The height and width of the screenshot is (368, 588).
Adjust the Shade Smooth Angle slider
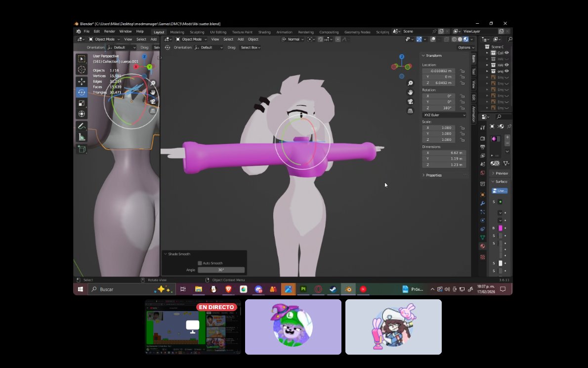pyautogui.click(x=221, y=270)
